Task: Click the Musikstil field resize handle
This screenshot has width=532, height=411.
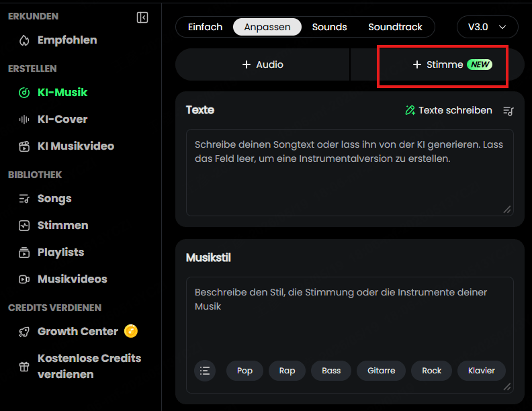Action: tap(507, 387)
